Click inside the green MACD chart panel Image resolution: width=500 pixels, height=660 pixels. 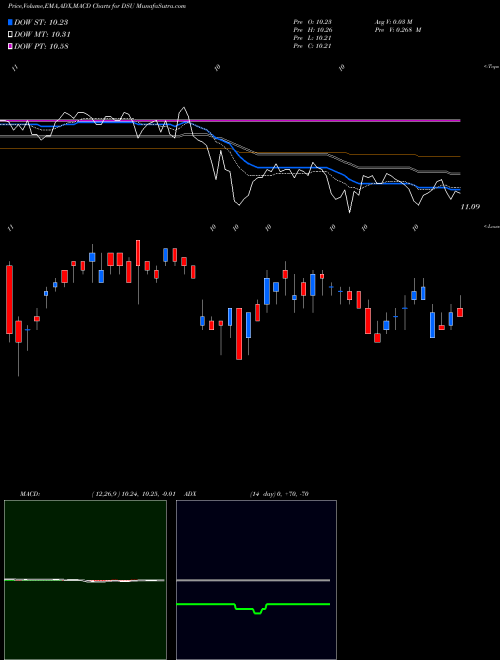tap(85, 579)
